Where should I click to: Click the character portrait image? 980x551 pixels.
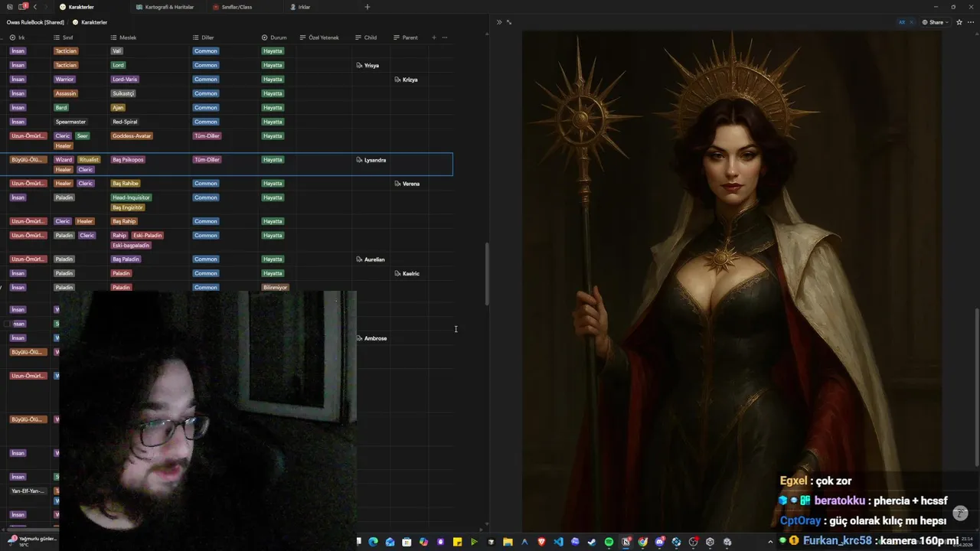point(732,282)
